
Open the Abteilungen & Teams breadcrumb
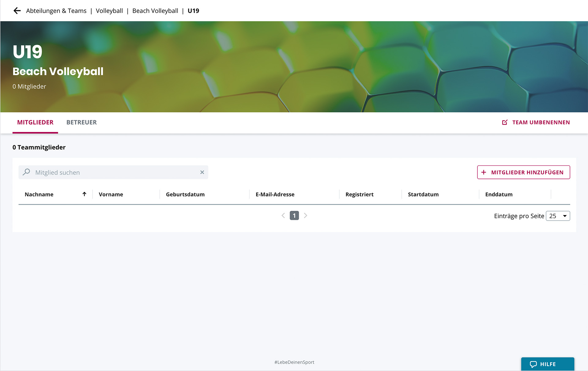56,11
